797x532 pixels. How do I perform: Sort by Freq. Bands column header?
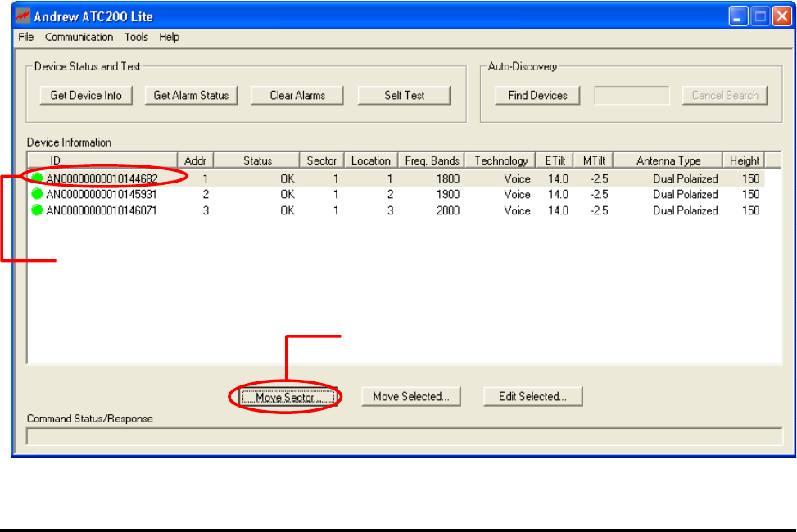point(432,160)
